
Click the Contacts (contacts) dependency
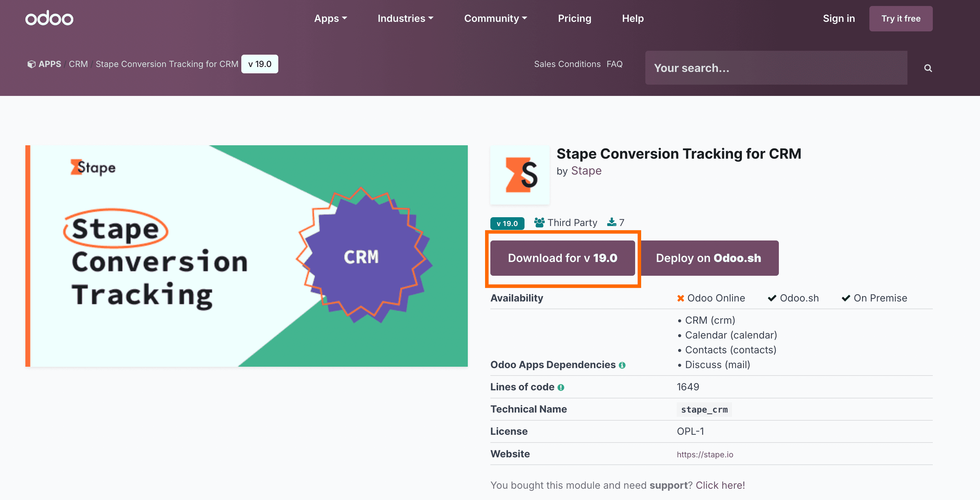tap(731, 350)
